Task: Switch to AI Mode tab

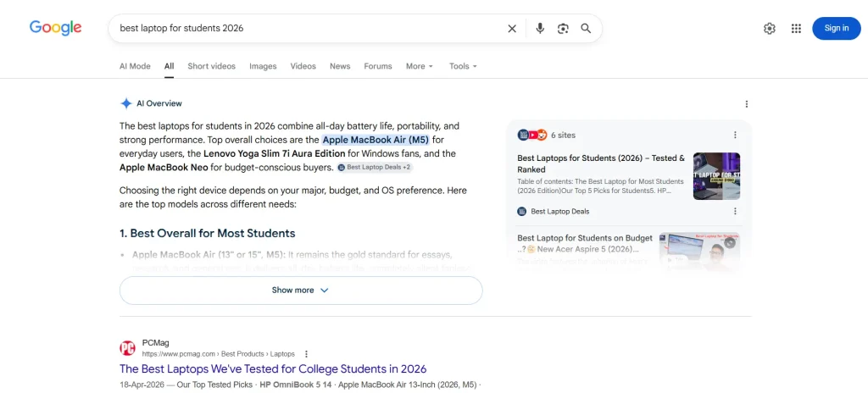Action: (x=135, y=66)
